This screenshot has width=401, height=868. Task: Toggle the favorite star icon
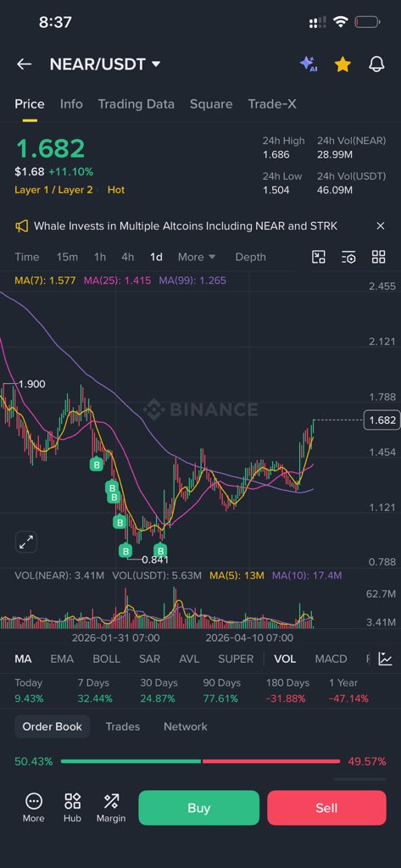(x=343, y=64)
